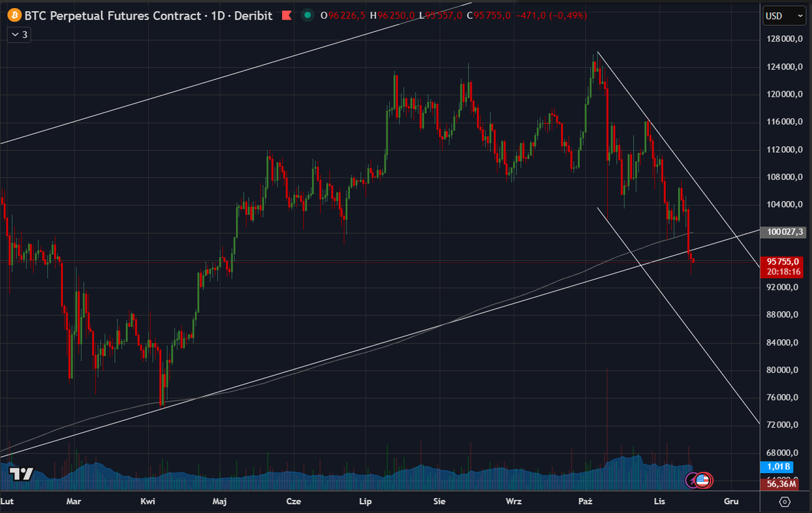This screenshot has width=812, height=513.
Task: Click the close value C95755,0 in legend
Action: pos(489,15)
